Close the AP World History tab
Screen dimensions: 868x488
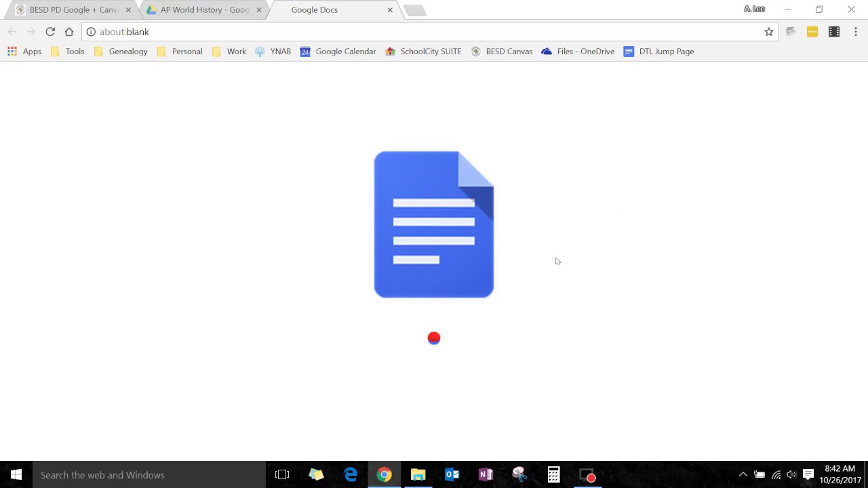258,10
